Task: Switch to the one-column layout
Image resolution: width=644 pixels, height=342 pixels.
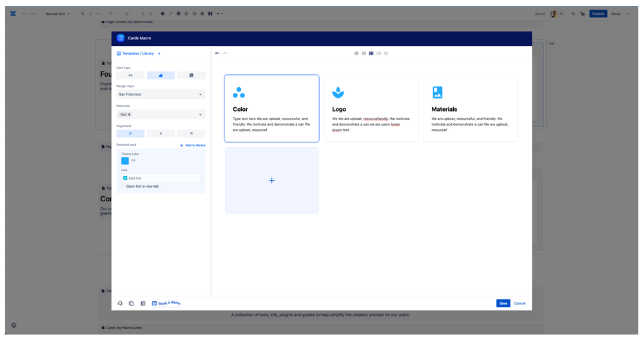Action: [x=356, y=54]
